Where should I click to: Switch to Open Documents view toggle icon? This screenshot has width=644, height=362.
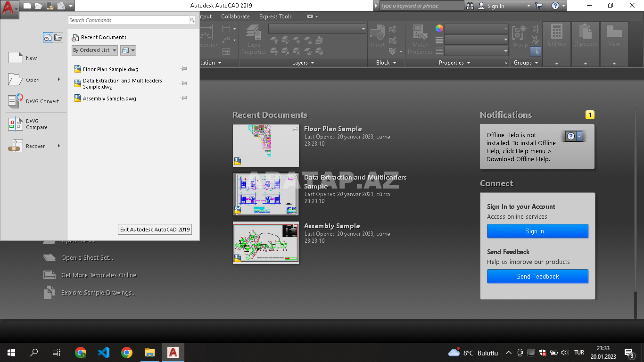[x=58, y=37]
